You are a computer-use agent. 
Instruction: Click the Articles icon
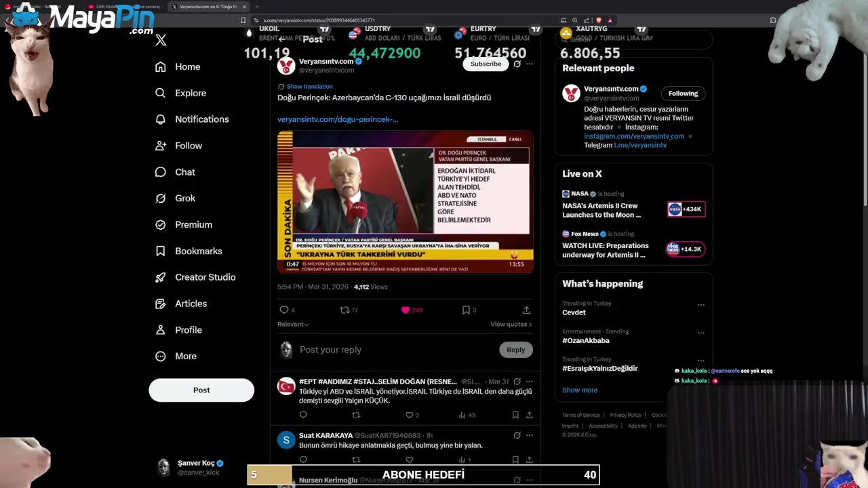click(160, 304)
